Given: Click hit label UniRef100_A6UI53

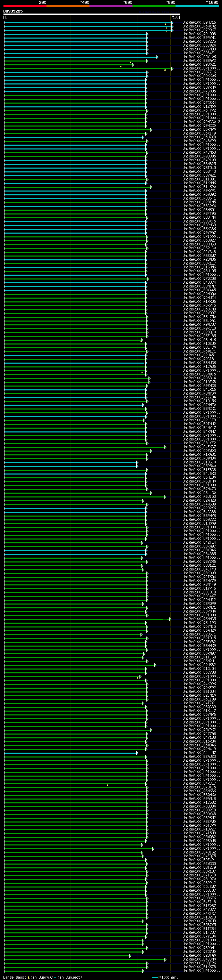Looking at the screenshot, I should pos(199,496).
